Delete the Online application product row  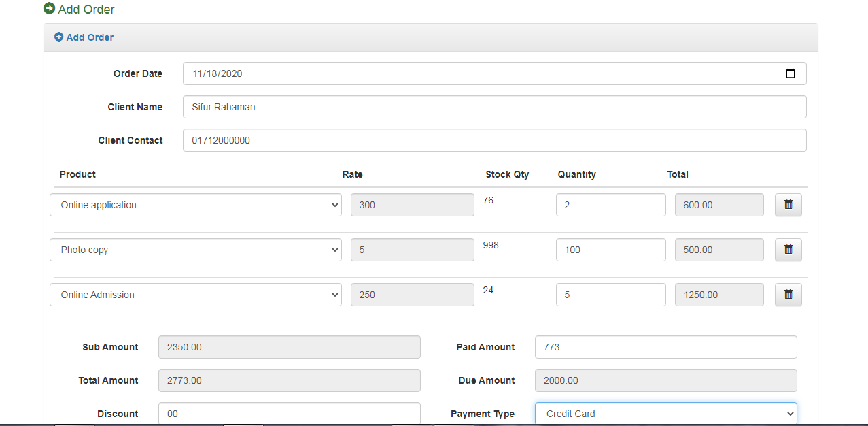pos(788,205)
